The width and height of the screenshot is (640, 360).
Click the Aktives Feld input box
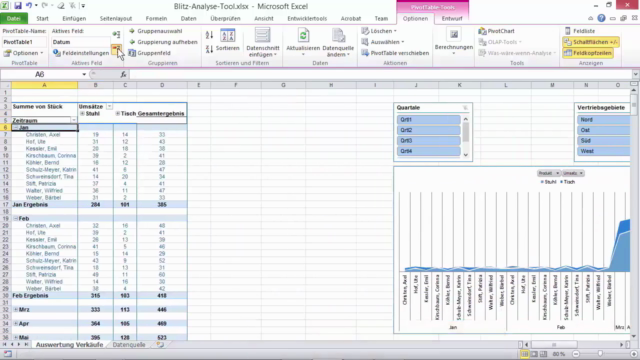coord(81,42)
